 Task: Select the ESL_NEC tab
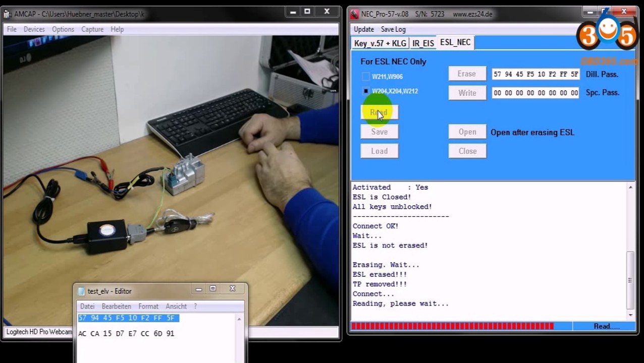tap(455, 42)
